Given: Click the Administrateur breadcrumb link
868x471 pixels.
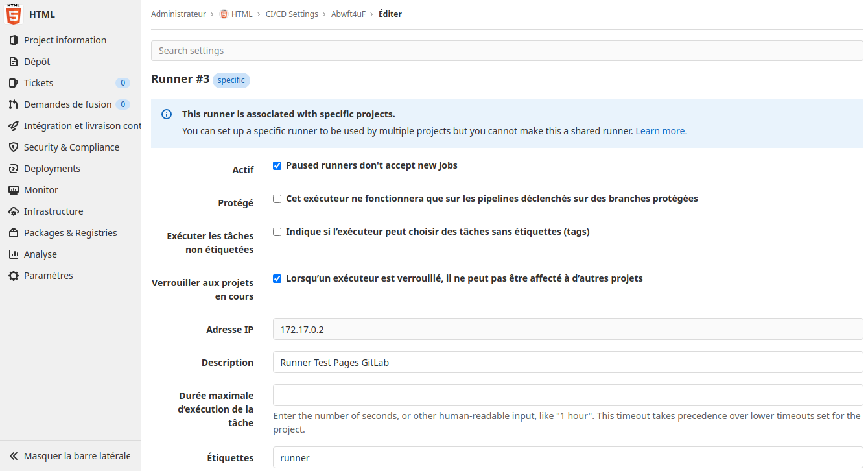Looking at the screenshot, I should pyautogui.click(x=178, y=14).
